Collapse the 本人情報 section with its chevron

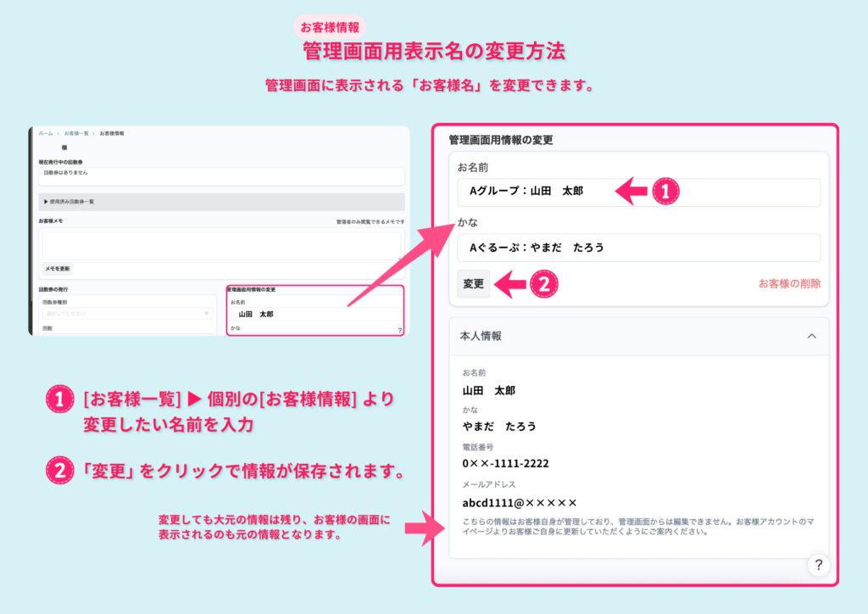pos(811,336)
